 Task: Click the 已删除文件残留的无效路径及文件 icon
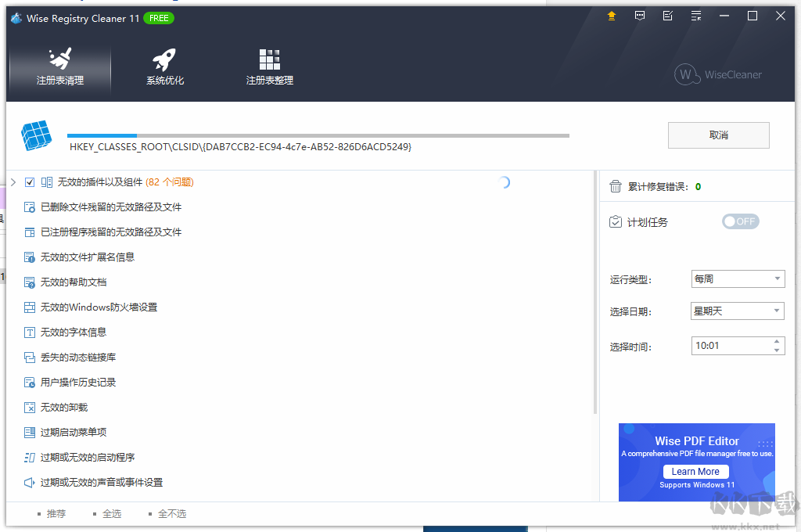coord(30,207)
